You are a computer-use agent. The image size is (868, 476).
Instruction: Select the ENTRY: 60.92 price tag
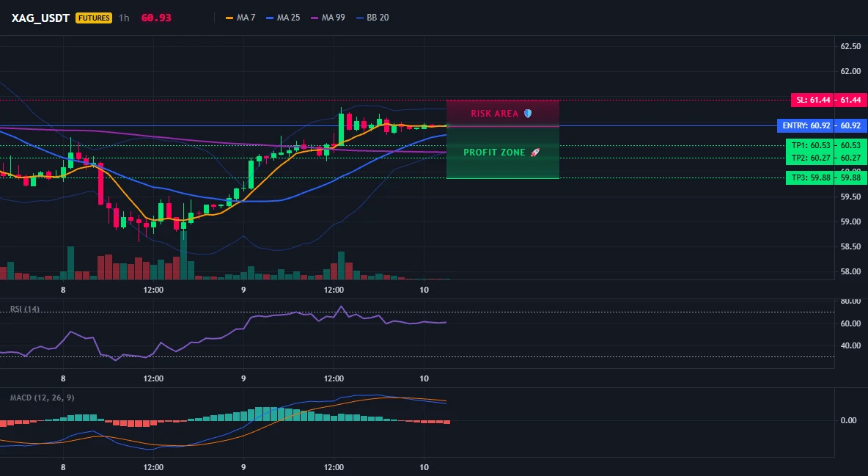coord(806,126)
